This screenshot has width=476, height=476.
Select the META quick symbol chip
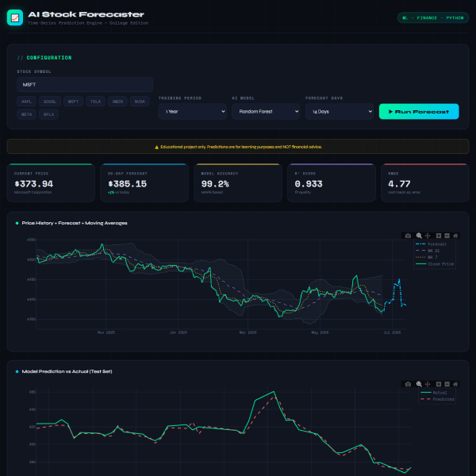click(26, 114)
